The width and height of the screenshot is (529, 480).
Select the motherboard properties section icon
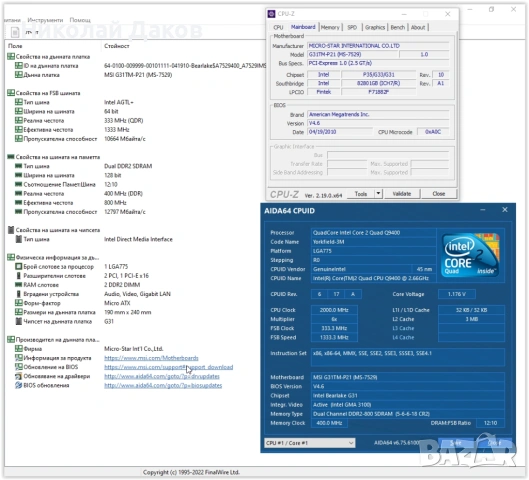point(11,57)
